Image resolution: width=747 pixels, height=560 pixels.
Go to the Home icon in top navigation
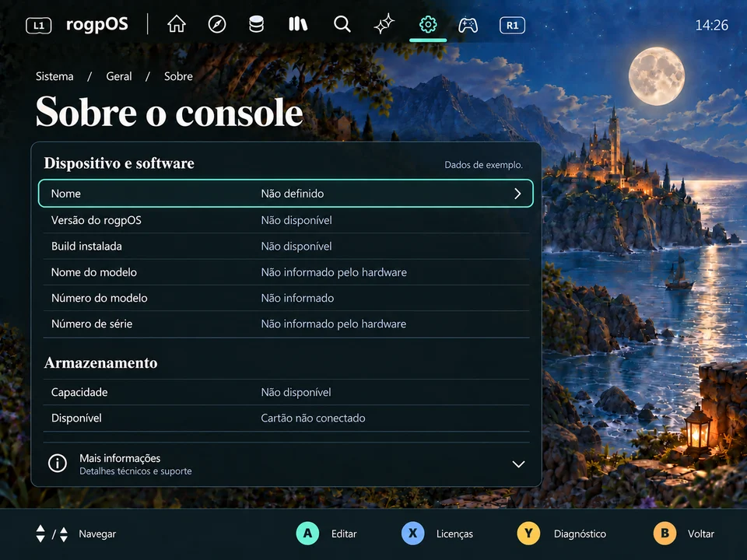pos(177,24)
